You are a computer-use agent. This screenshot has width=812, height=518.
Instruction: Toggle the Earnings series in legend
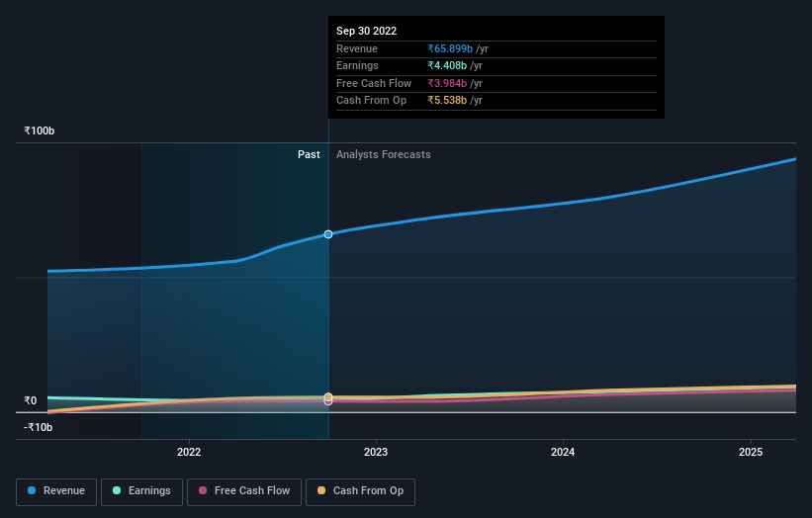click(141, 491)
